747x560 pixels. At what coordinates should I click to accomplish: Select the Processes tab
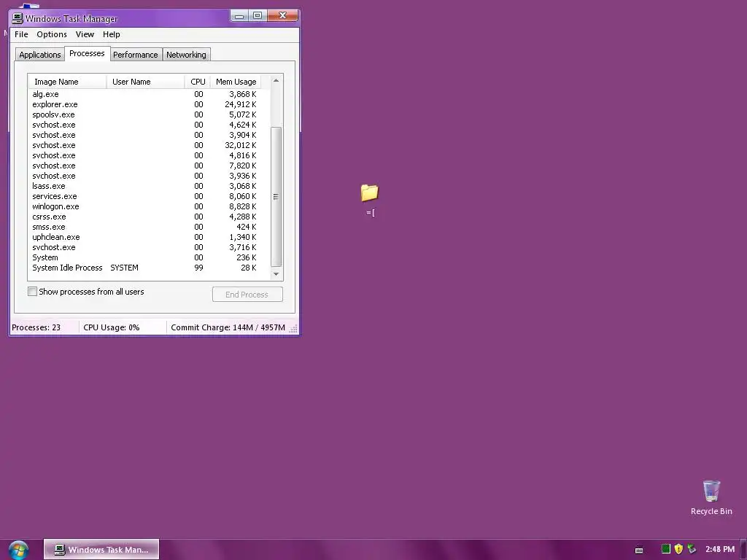tap(87, 53)
